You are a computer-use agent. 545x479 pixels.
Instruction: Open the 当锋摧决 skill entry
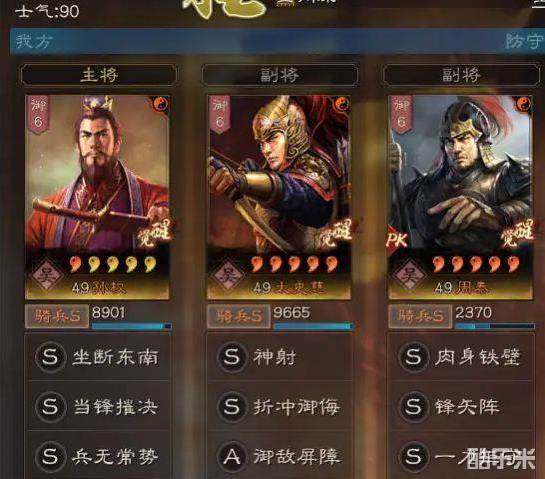click(x=98, y=406)
